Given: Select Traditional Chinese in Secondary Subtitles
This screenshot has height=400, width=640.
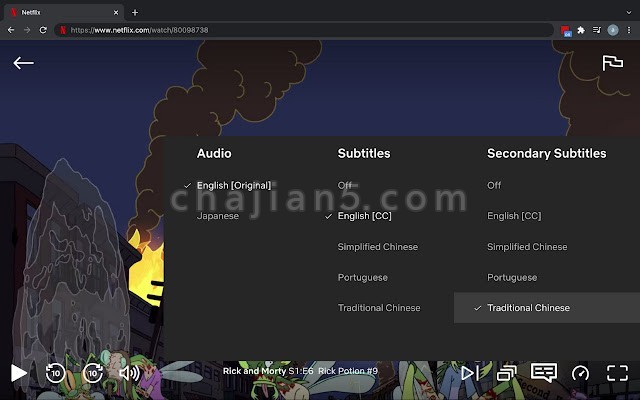Looking at the screenshot, I should point(547,308).
